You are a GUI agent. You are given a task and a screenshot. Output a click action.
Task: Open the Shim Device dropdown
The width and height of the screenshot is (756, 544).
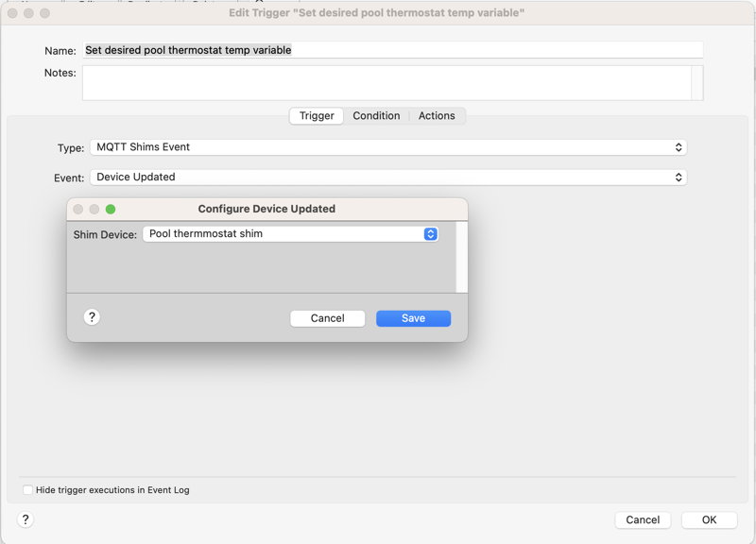291,234
